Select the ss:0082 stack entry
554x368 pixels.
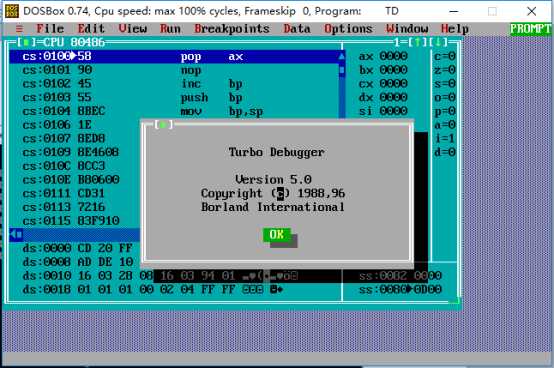click(400, 276)
